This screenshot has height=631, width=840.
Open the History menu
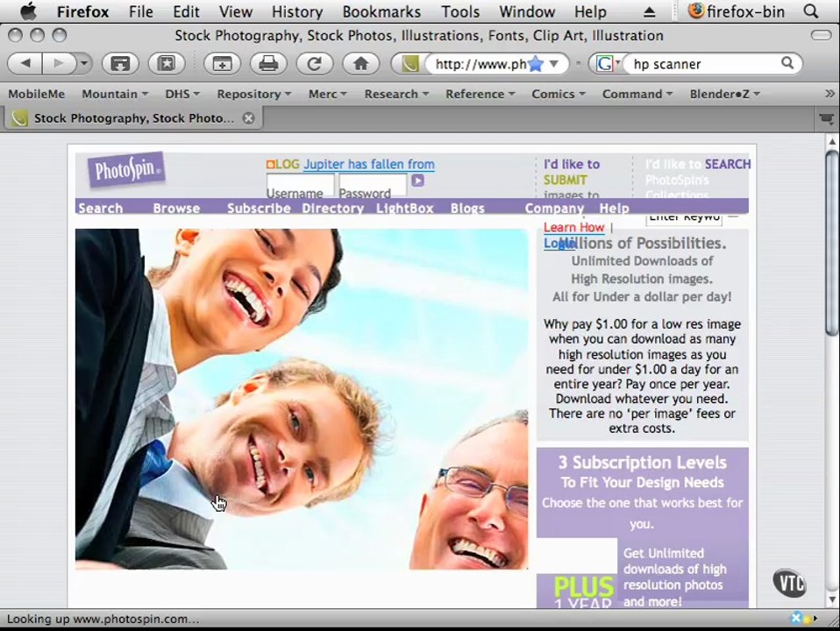point(297,11)
